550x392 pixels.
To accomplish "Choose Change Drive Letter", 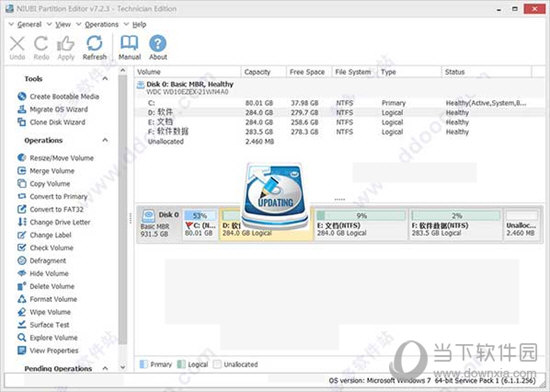I will (54, 222).
